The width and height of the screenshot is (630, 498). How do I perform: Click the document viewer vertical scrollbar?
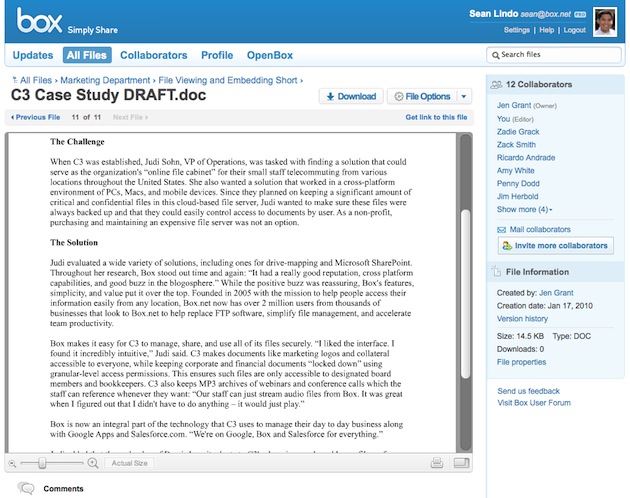pos(465,293)
